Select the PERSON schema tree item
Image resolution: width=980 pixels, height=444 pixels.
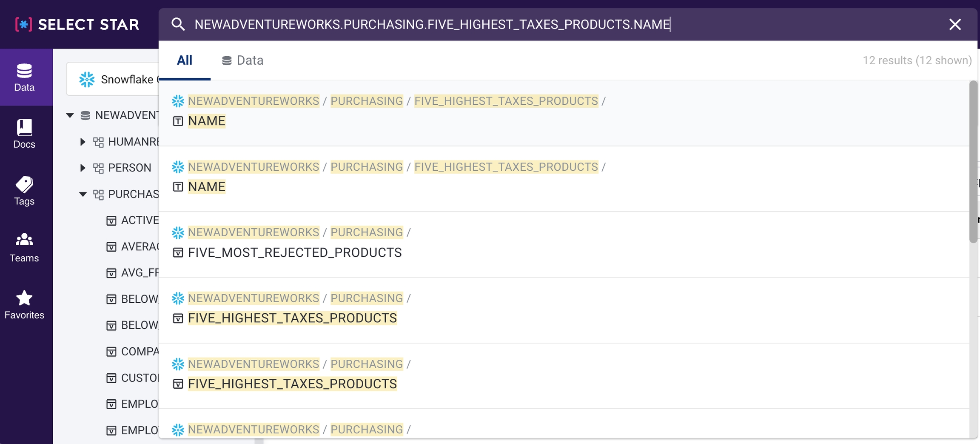(129, 168)
